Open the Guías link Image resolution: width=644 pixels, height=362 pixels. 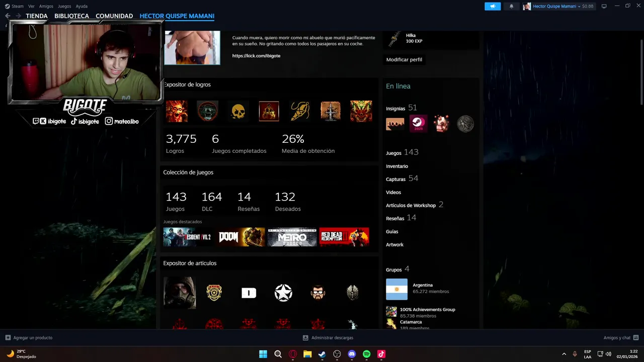click(392, 232)
